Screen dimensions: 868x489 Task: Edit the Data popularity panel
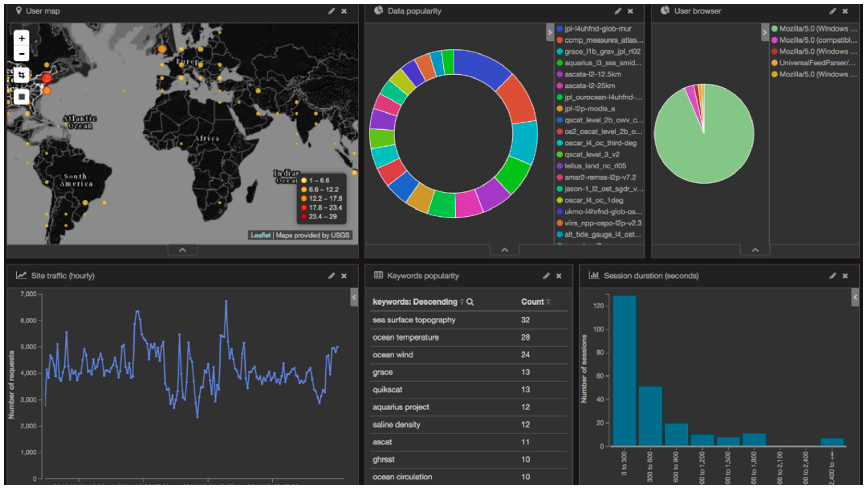[618, 11]
